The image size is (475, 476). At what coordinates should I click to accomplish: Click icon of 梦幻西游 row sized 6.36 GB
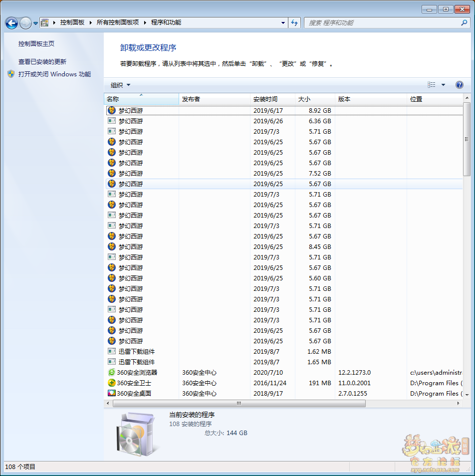[112, 121]
